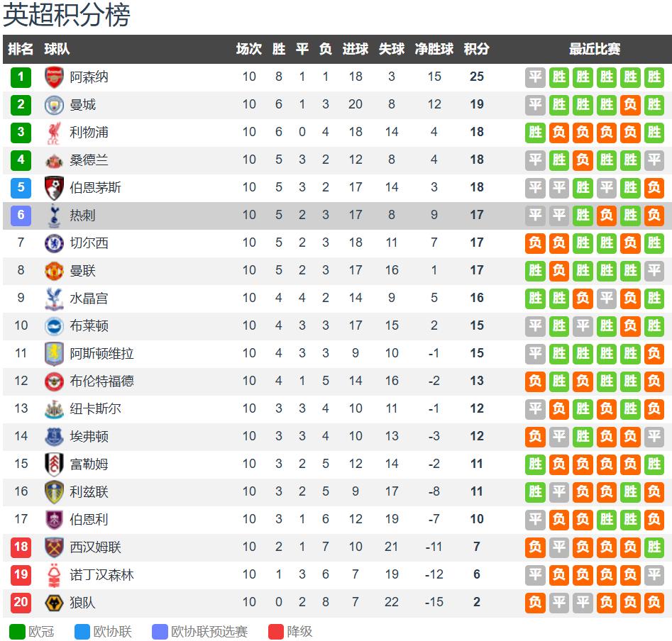Click the Chelsea club crest icon
Viewport: 672px width, 641px height.
54,243
